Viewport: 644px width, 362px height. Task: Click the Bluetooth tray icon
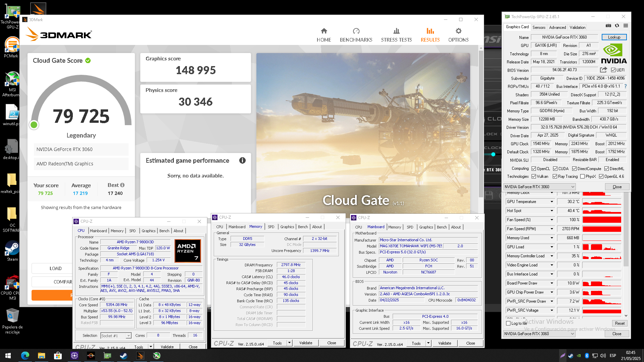[x=587, y=356]
